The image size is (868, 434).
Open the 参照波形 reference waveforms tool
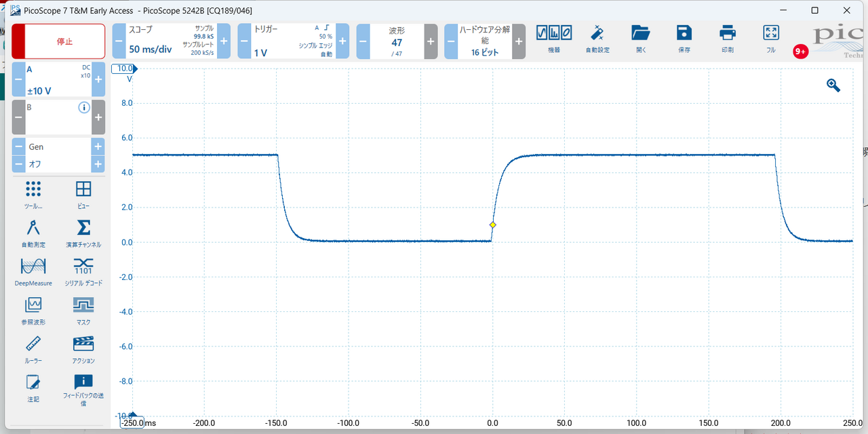33,310
